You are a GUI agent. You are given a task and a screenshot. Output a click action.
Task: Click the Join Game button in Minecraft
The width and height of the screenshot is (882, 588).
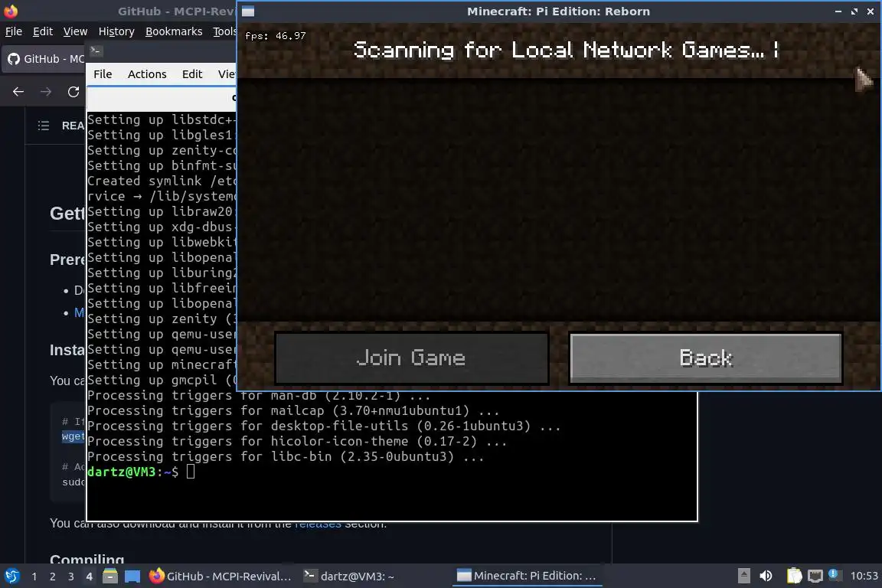tap(412, 358)
